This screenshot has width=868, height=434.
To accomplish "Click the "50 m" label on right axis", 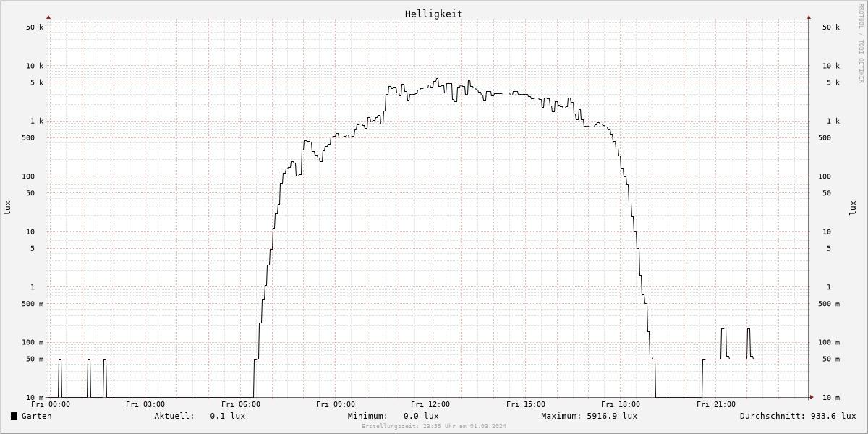I will [831, 359].
